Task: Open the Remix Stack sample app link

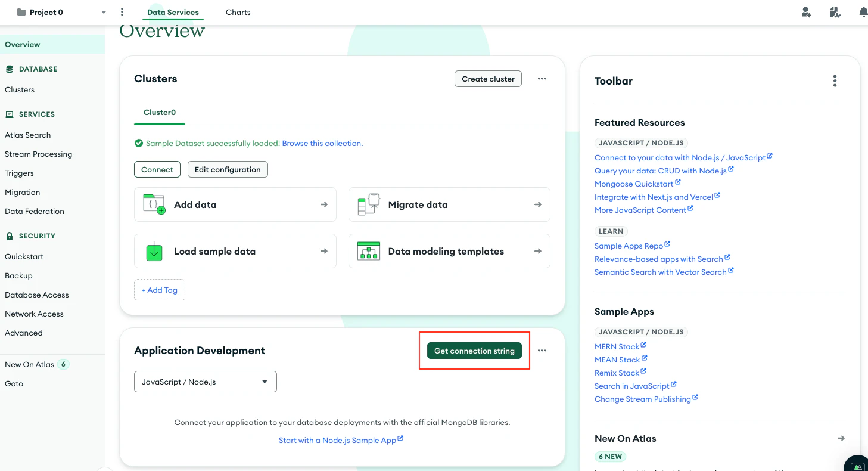Action: pos(620,373)
